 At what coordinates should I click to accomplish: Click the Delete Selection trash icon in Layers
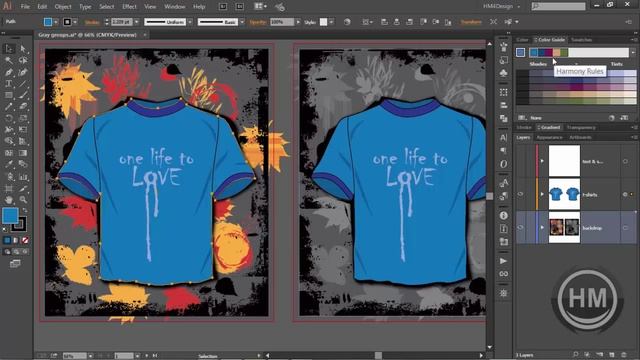[624, 355]
